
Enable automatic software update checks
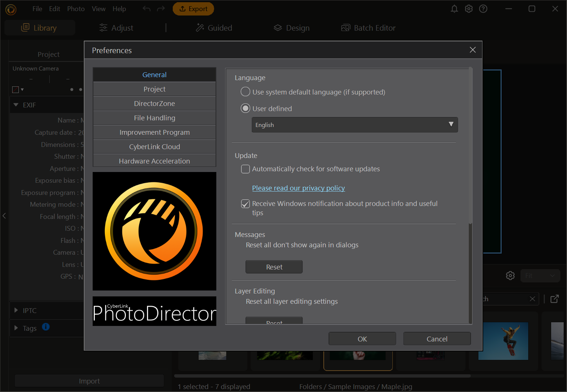pos(245,169)
